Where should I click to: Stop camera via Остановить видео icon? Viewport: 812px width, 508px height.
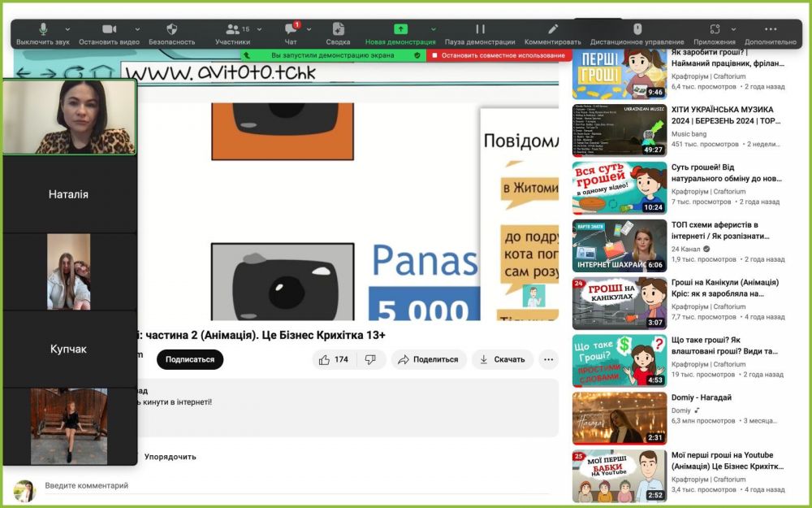pos(110,29)
